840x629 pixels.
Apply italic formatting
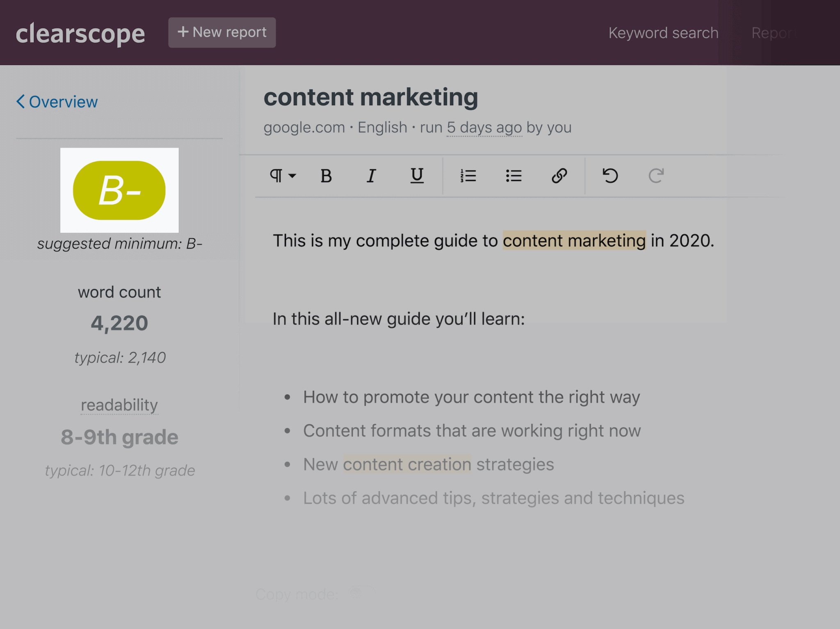pyautogui.click(x=371, y=176)
